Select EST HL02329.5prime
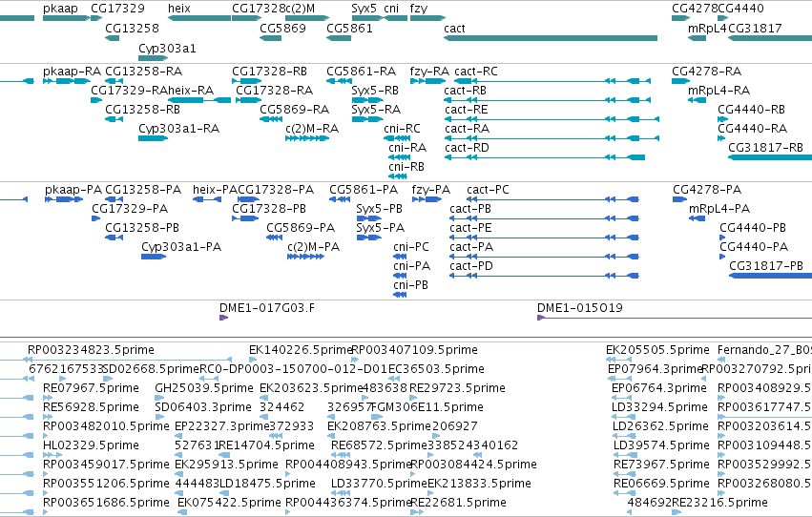The width and height of the screenshot is (812, 517). [x=52, y=455]
